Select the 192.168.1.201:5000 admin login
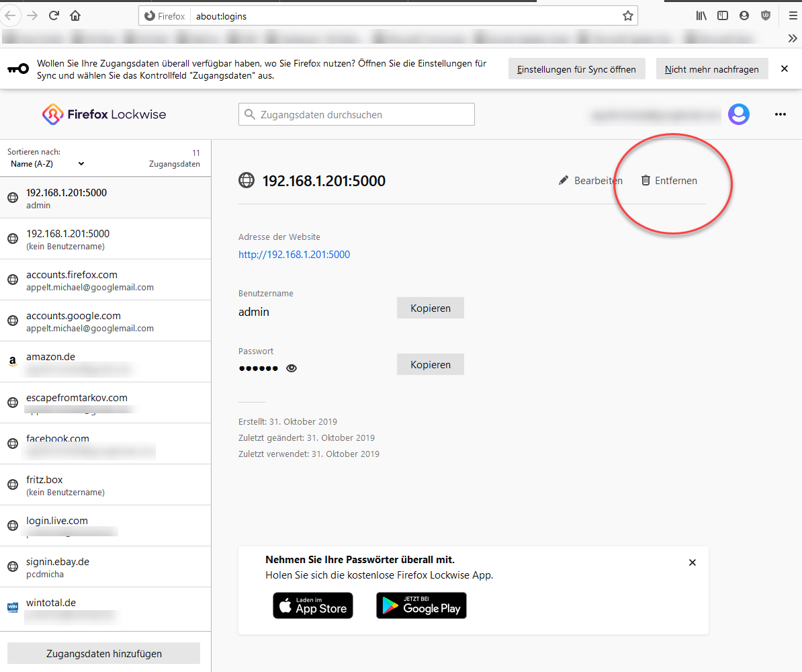Image resolution: width=802 pixels, height=672 pixels. (105, 198)
